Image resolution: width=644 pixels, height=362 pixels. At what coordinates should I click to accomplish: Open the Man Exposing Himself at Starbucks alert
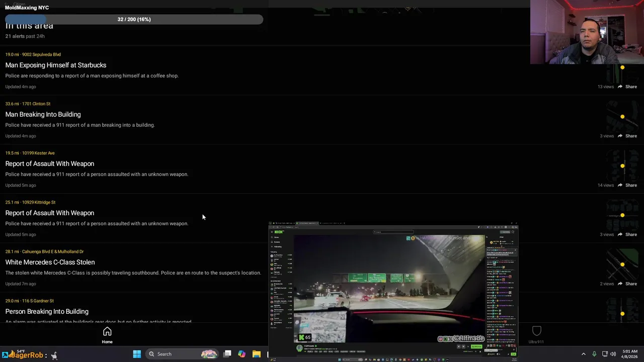pos(56,65)
